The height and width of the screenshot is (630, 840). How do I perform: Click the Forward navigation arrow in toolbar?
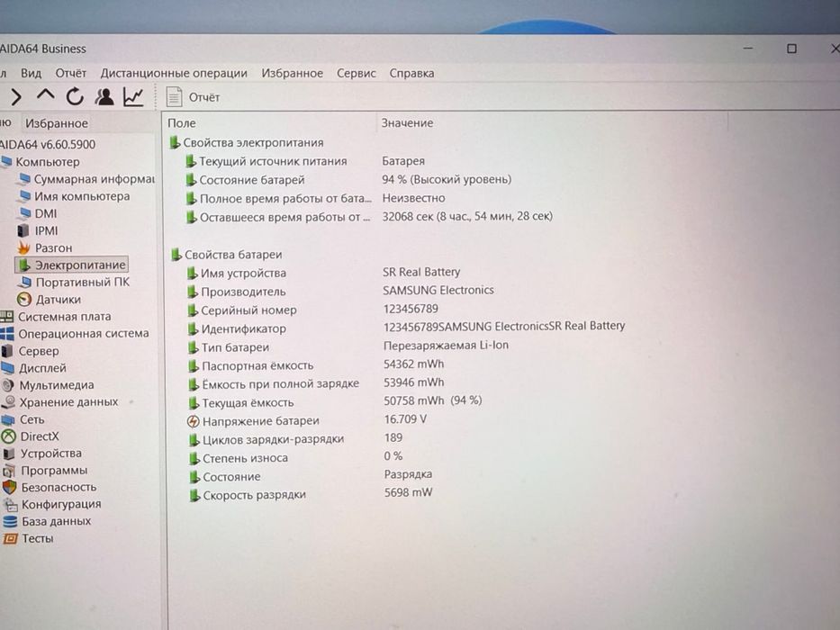[16, 97]
